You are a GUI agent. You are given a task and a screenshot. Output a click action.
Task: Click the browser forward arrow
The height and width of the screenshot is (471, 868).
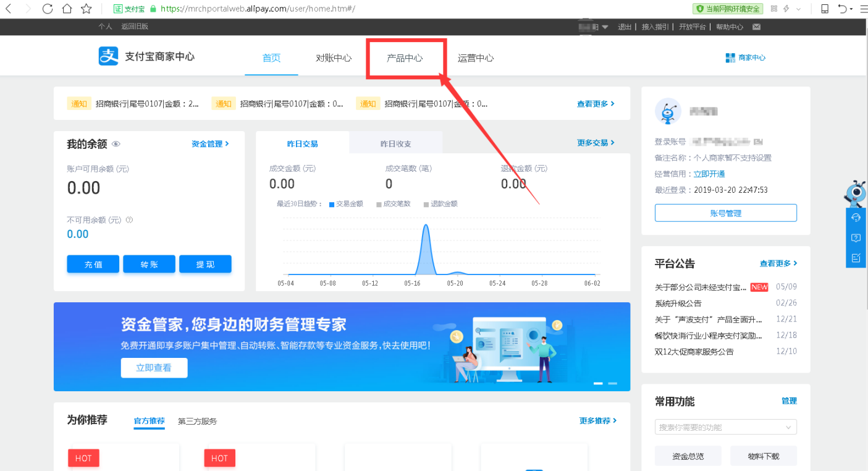coord(27,9)
